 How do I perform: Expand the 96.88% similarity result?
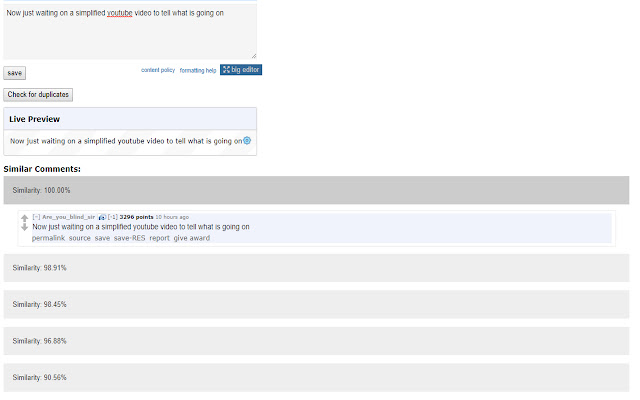[316, 341]
